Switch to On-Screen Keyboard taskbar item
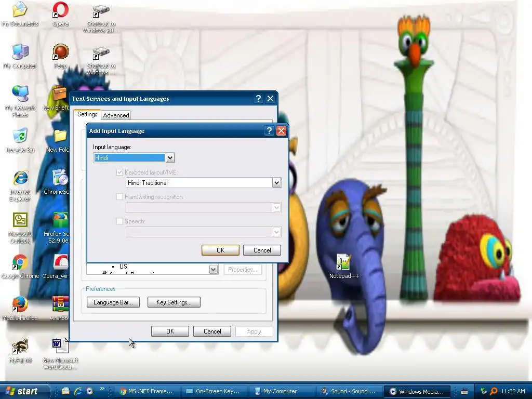Viewport: 532px width, 399px height. [214, 392]
